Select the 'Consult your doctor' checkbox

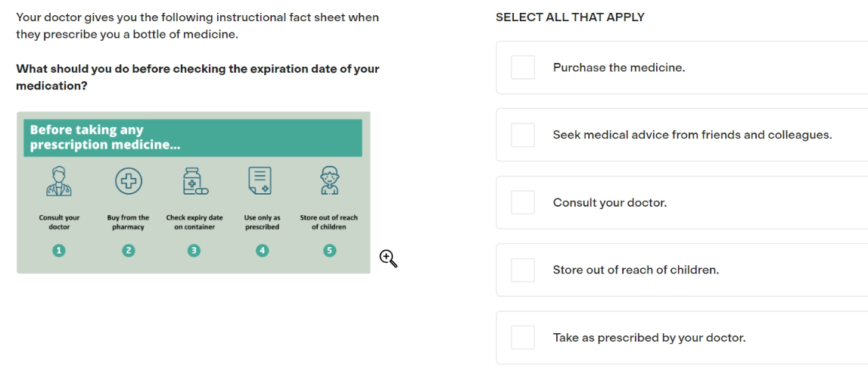[x=523, y=202]
